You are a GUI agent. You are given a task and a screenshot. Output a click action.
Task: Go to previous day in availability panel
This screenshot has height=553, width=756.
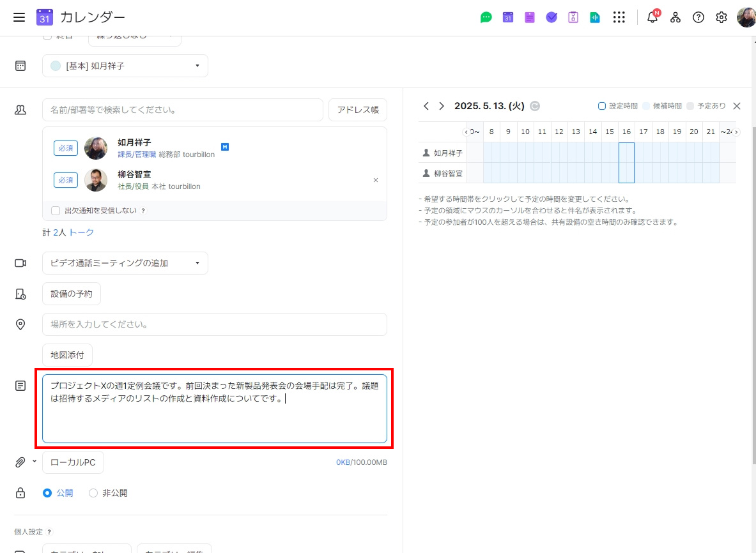pos(426,106)
